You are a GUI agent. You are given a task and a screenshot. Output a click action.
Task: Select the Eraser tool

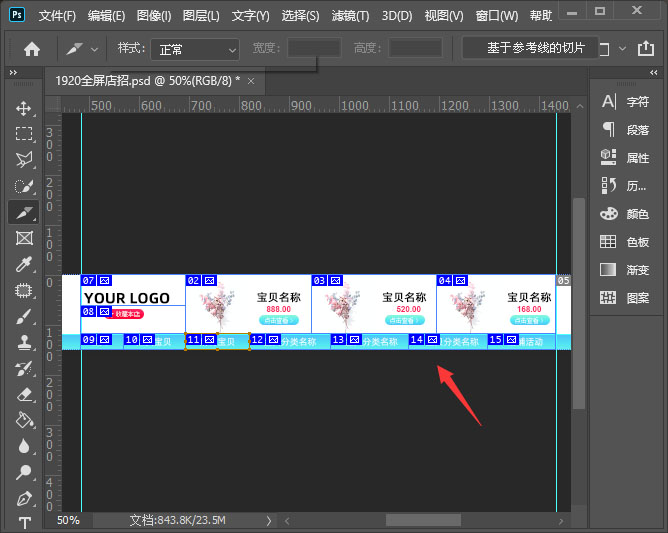[24, 395]
